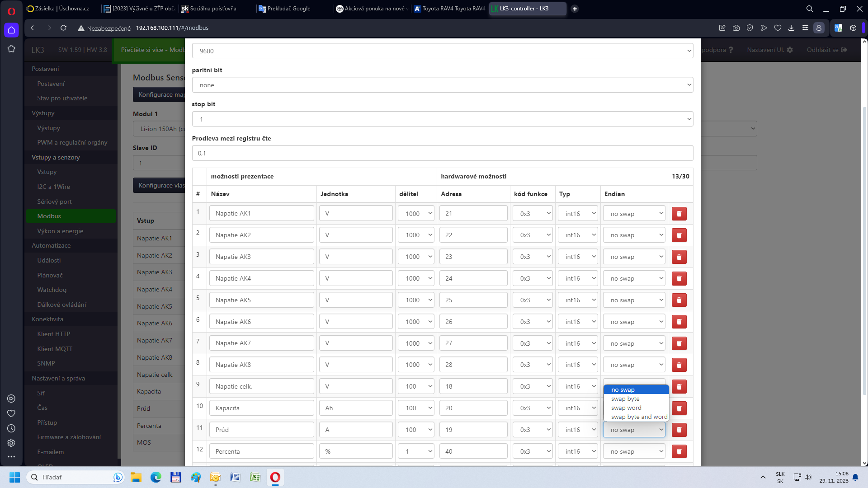Open the Opera sidebar history clock icon

[11, 428]
